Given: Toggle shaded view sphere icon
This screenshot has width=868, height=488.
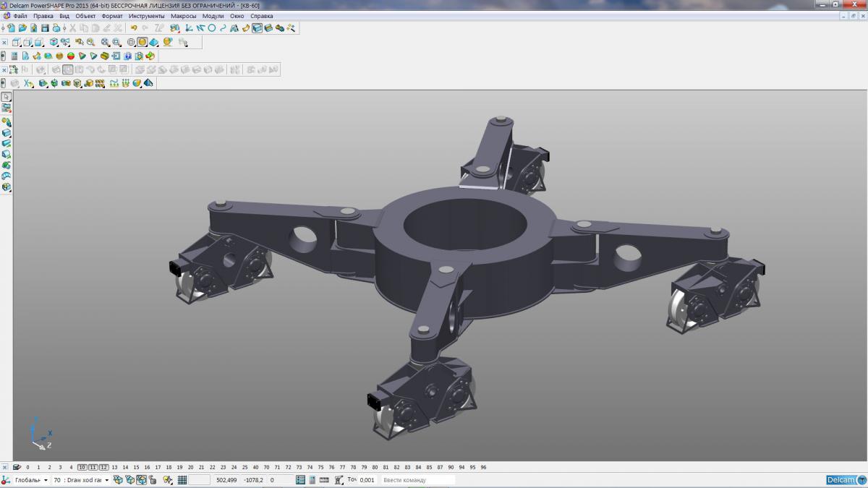Looking at the screenshot, I should tap(142, 42).
